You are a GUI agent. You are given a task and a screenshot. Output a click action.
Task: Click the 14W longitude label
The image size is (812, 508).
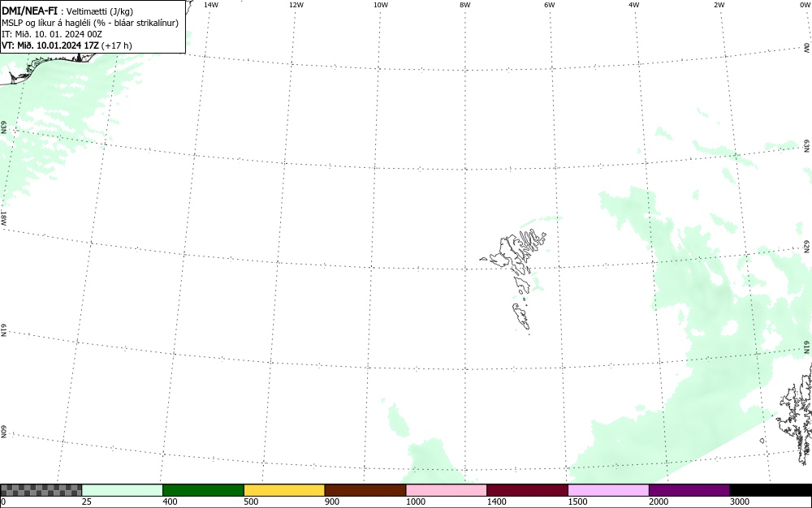click(211, 5)
